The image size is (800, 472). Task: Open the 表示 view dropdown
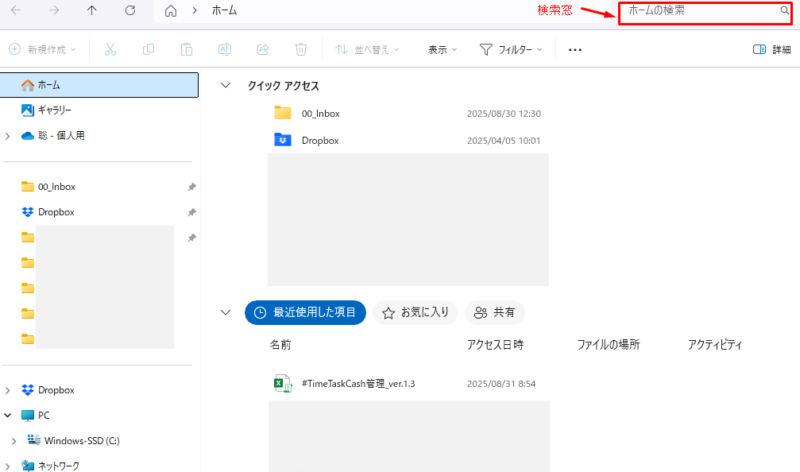click(442, 49)
